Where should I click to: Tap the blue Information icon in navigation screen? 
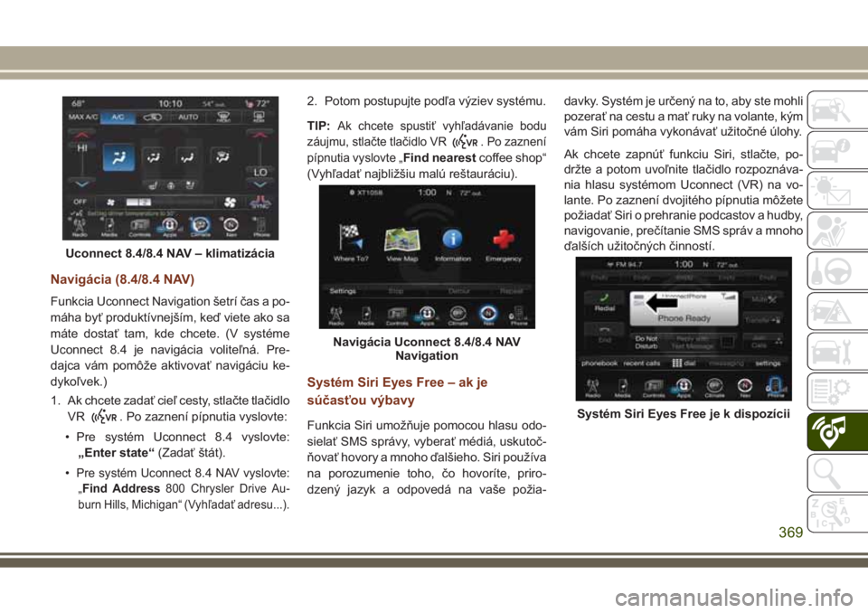[x=453, y=243]
